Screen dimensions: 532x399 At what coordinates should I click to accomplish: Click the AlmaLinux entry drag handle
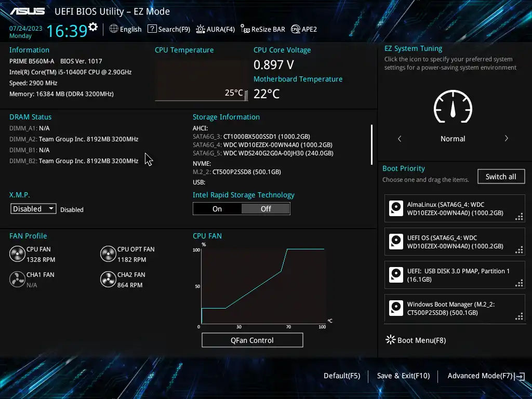click(519, 217)
